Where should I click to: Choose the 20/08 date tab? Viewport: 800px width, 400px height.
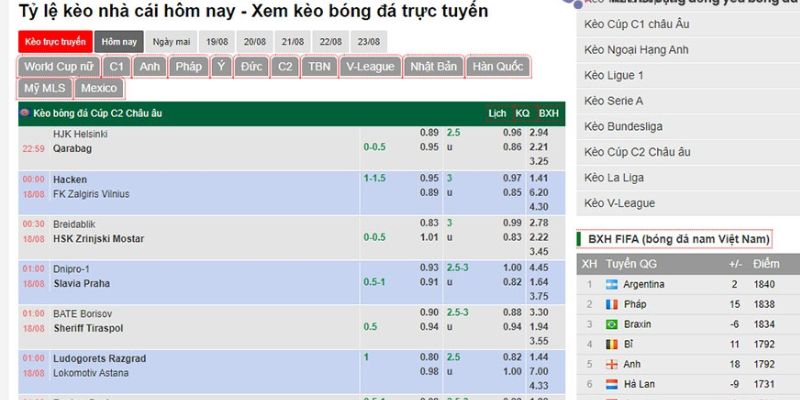(255, 42)
